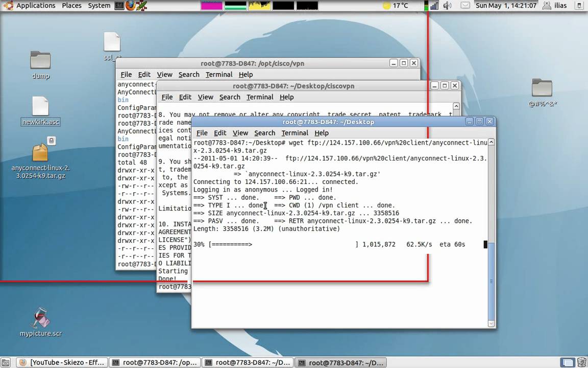
Task: Open the mail envelope indicator
Action: pyautogui.click(x=465, y=6)
